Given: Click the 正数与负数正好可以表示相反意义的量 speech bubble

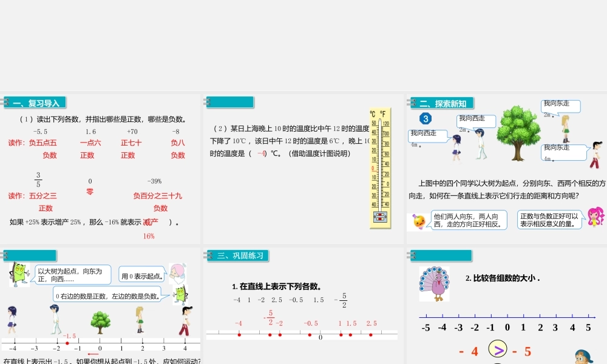Looking at the screenshot, I should point(549,220).
